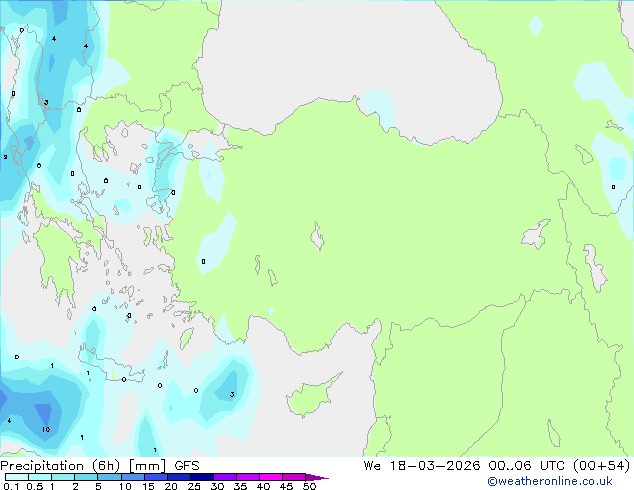The width and height of the screenshot is (634, 490).
Task: Click the '3' map value south of Turkey
Action: pyautogui.click(x=232, y=394)
